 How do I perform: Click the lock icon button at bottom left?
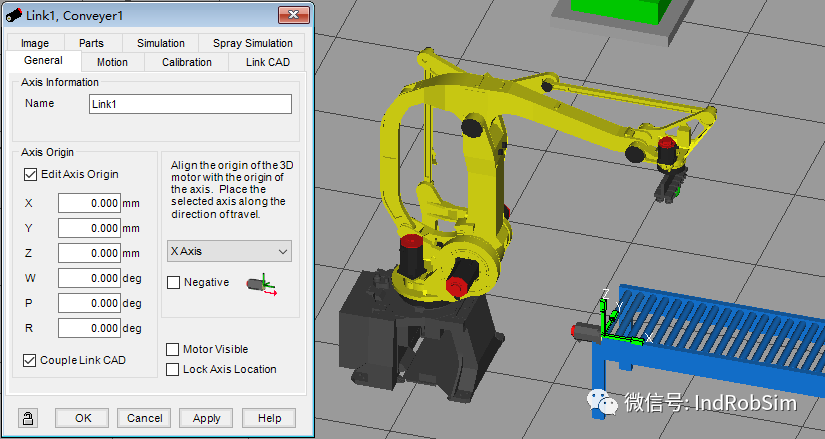[28, 418]
